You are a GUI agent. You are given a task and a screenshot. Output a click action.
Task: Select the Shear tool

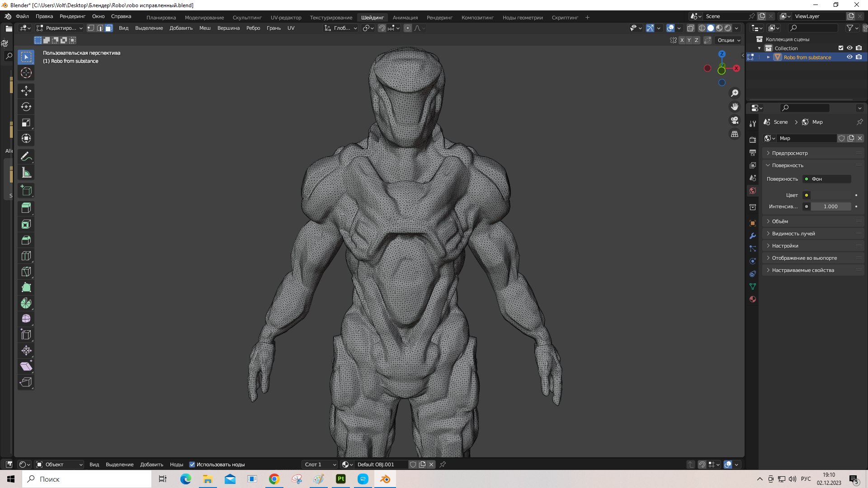tap(26, 366)
